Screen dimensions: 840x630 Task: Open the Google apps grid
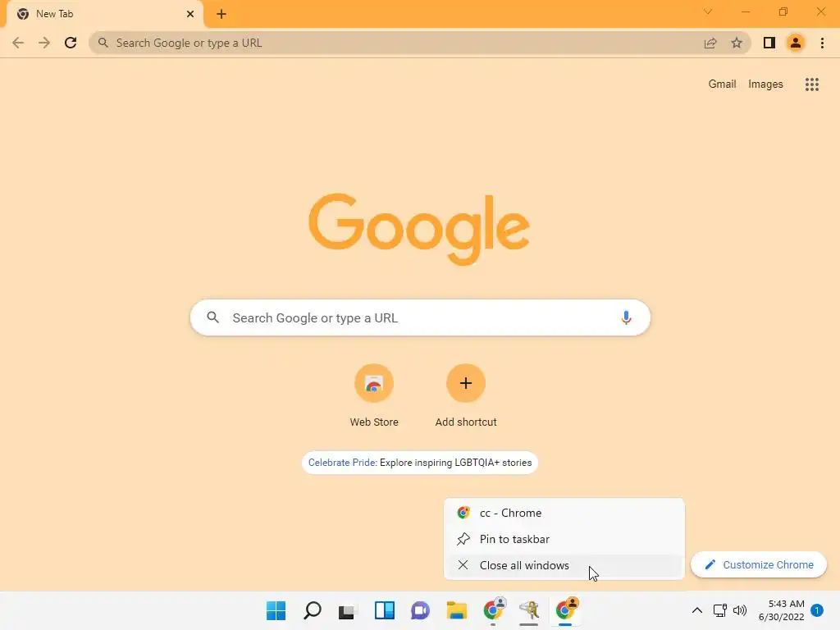tap(811, 84)
